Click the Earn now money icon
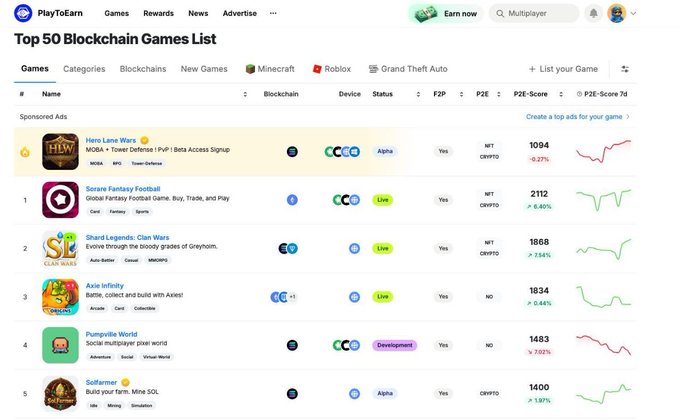Screen dimensions: 680x420 click(x=425, y=14)
